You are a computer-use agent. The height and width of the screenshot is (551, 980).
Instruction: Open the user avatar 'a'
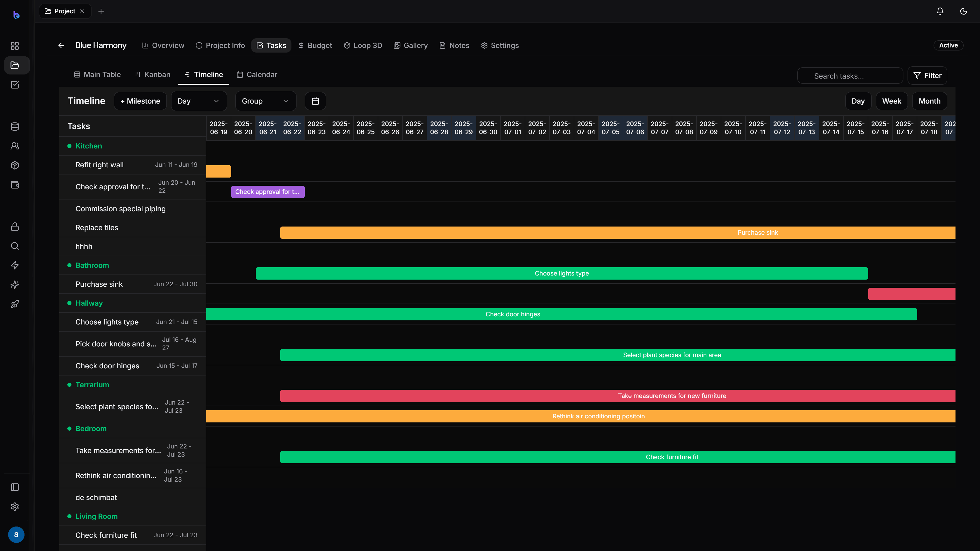(x=16, y=535)
